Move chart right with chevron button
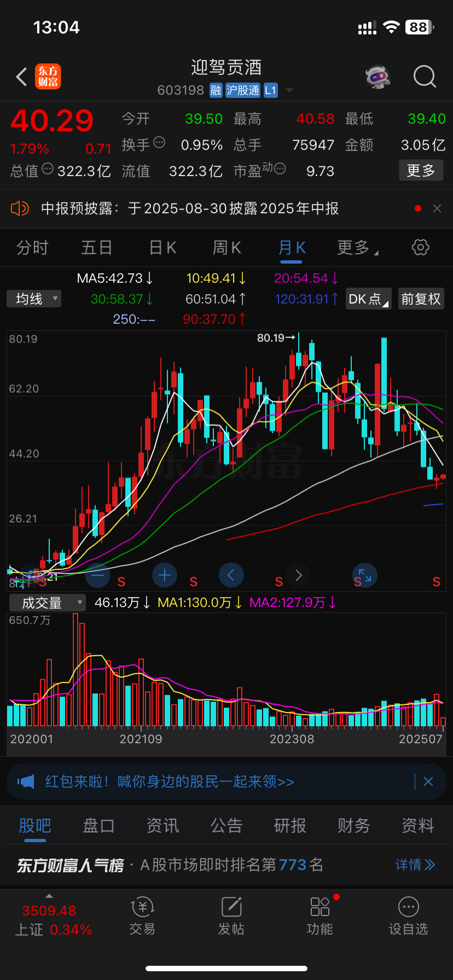The height and width of the screenshot is (980, 453). point(298,575)
